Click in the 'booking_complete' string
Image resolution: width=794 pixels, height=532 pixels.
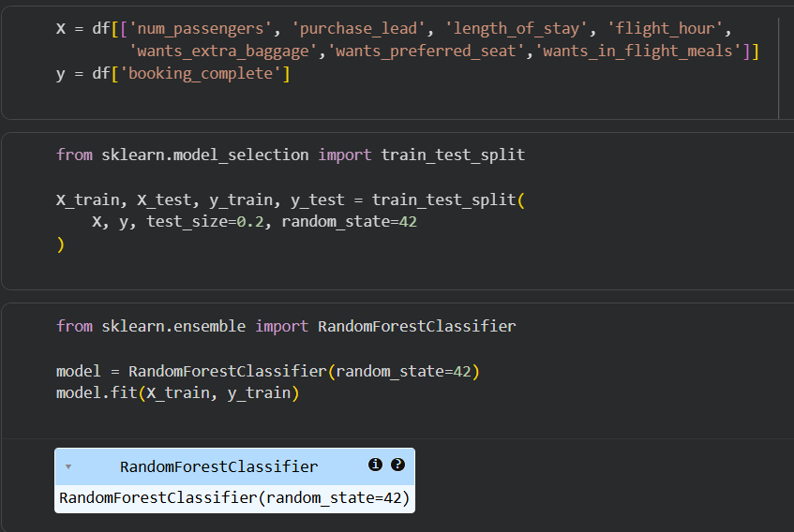(x=201, y=74)
